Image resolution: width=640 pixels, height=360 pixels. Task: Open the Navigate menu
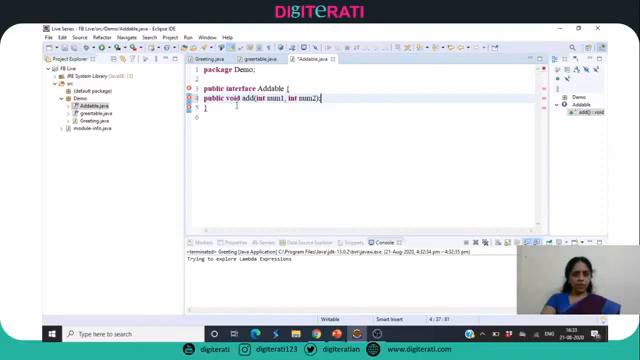point(127,38)
